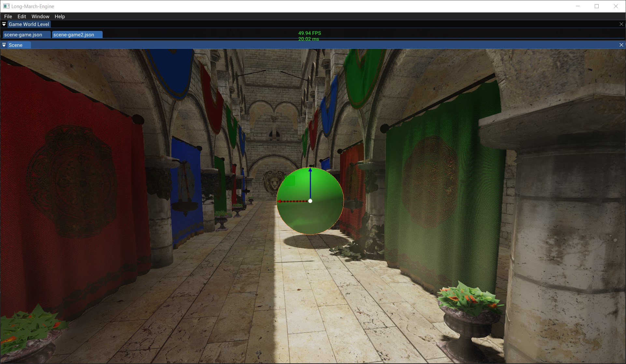
Task: Open the Edit menu
Action: pyautogui.click(x=21, y=16)
